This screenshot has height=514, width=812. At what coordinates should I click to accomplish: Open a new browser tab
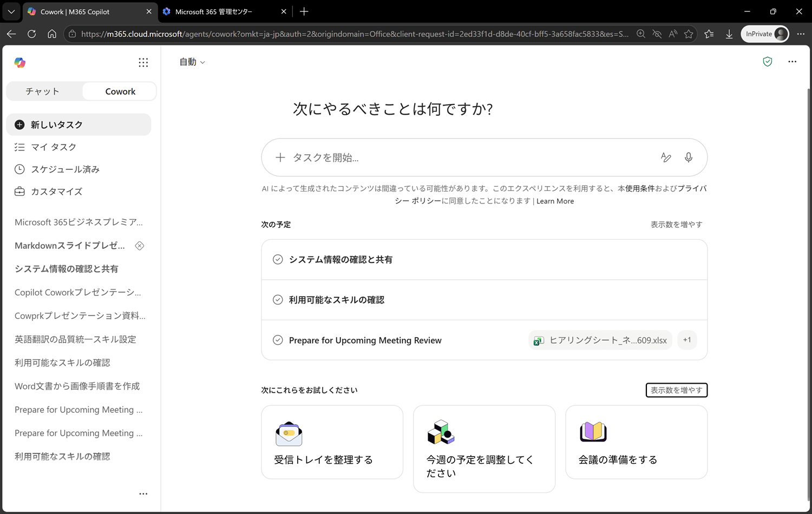(x=304, y=11)
